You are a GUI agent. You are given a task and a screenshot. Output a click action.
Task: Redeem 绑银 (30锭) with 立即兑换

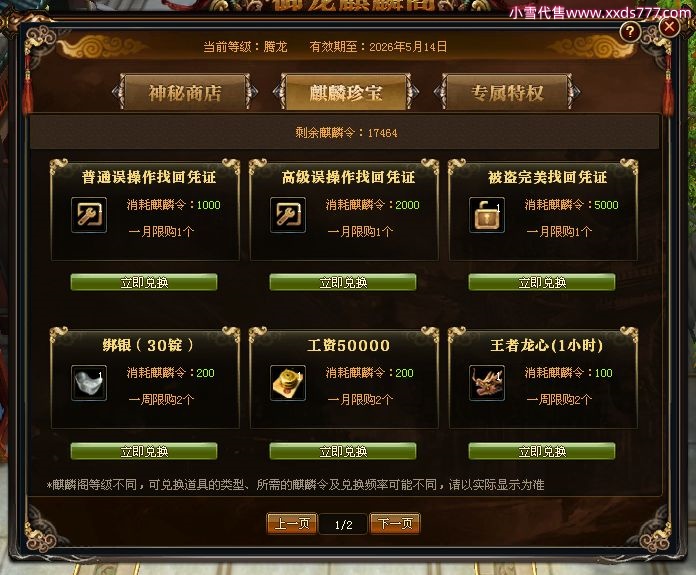tap(144, 451)
